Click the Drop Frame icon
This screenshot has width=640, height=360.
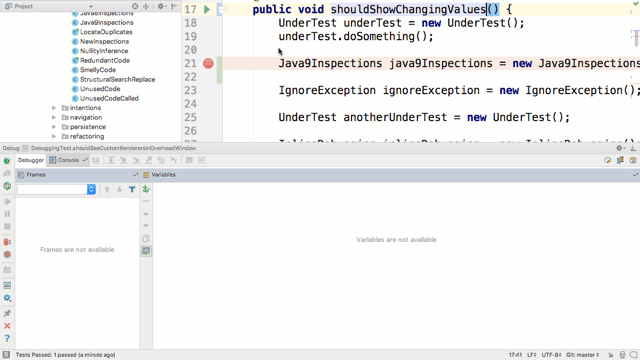(161, 160)
